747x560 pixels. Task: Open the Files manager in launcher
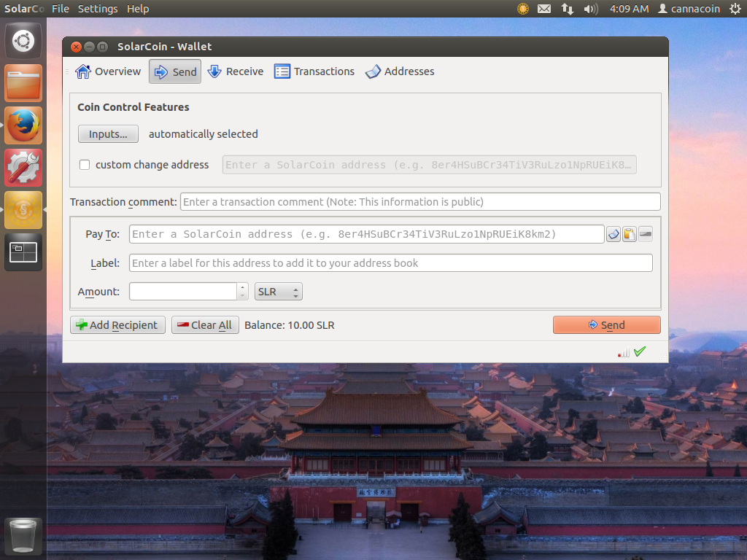23,83
